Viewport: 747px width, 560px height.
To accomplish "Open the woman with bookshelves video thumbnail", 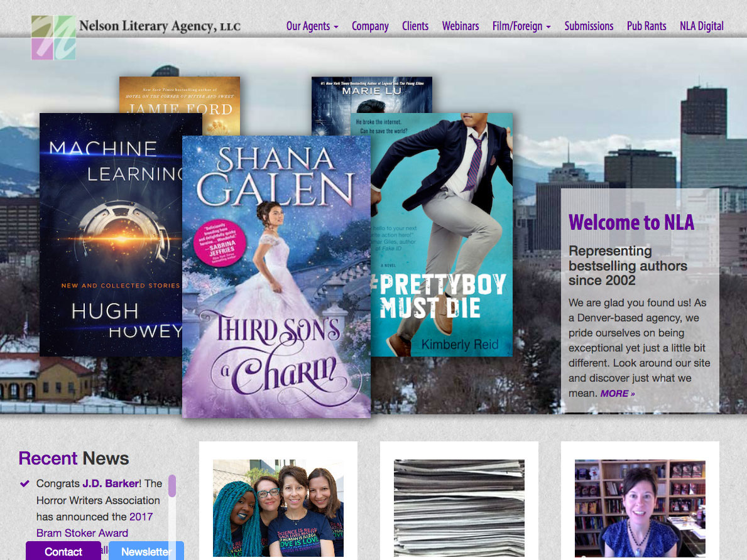I will click(x=640, y=508).
